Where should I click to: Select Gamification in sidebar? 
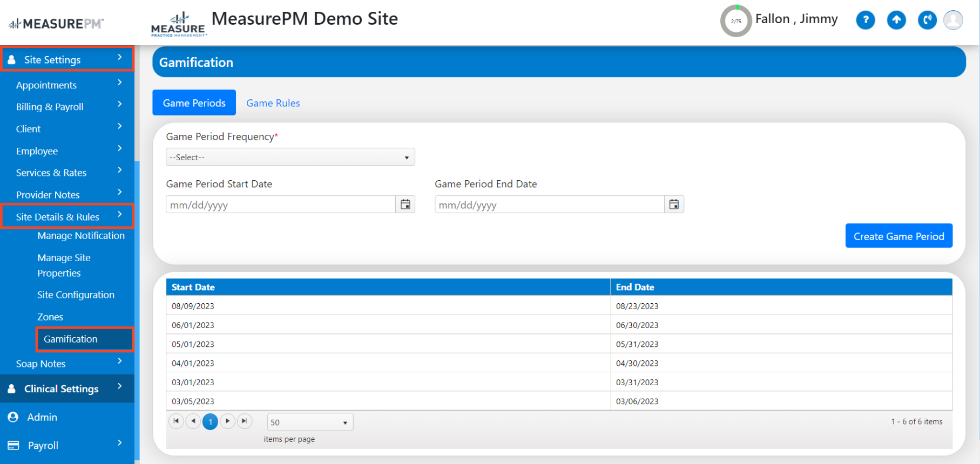[85, 339]
